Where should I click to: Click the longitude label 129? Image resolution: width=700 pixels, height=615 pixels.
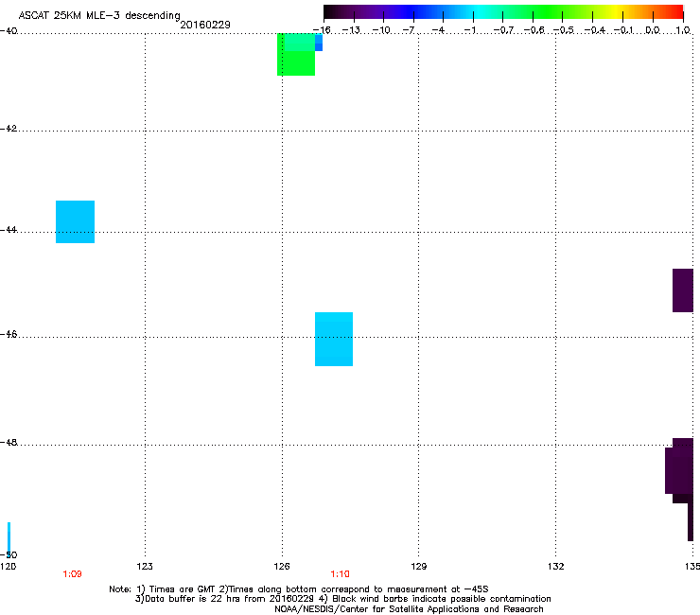tap(418, 567)
